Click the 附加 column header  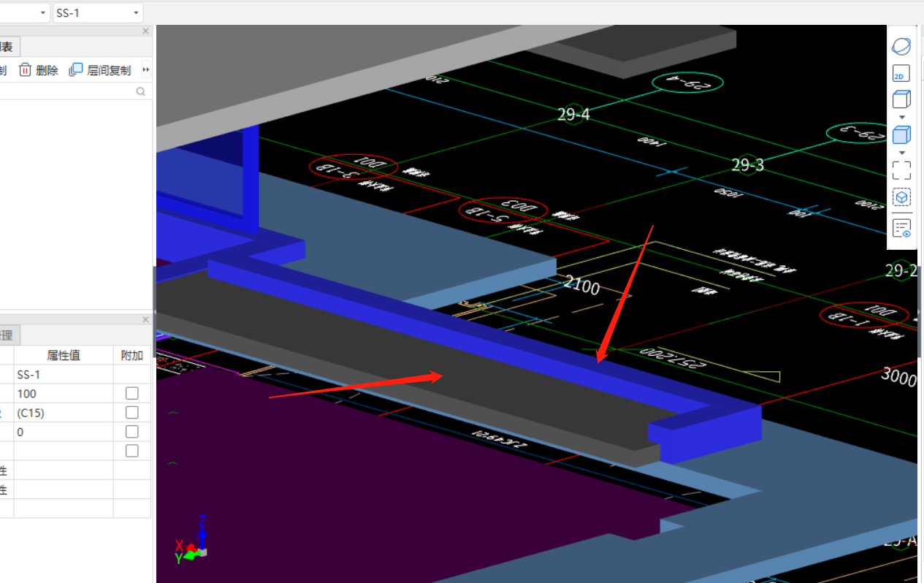(132, 355)
